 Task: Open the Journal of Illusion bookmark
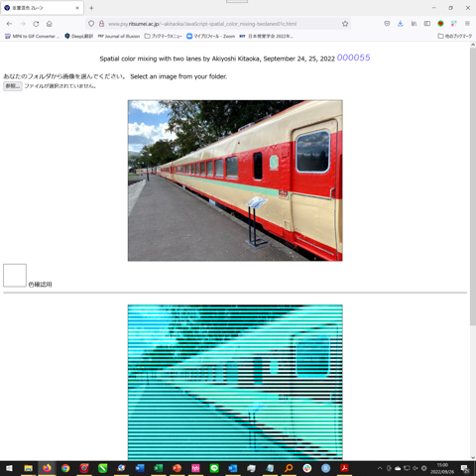coord(119,36)
